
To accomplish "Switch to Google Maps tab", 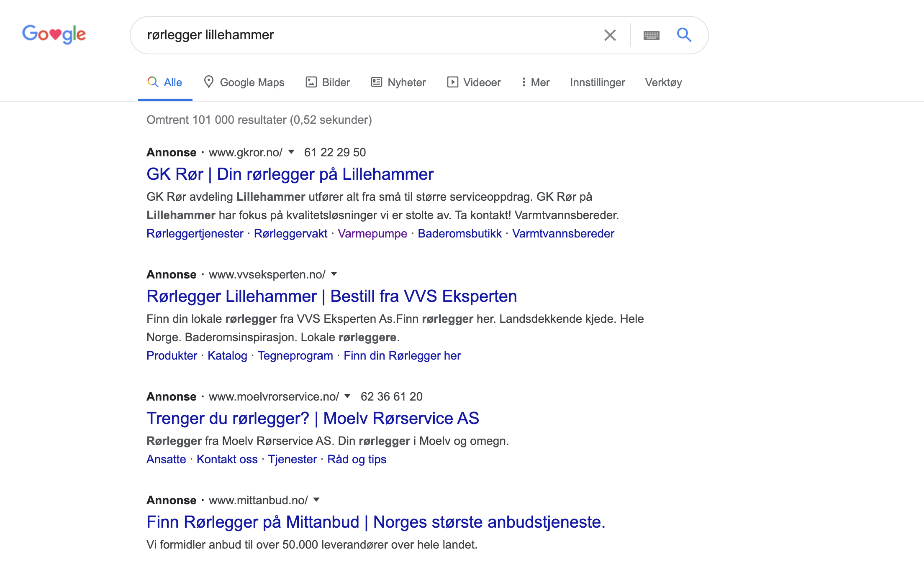I will pyautogui.click(x=244, y=82).
